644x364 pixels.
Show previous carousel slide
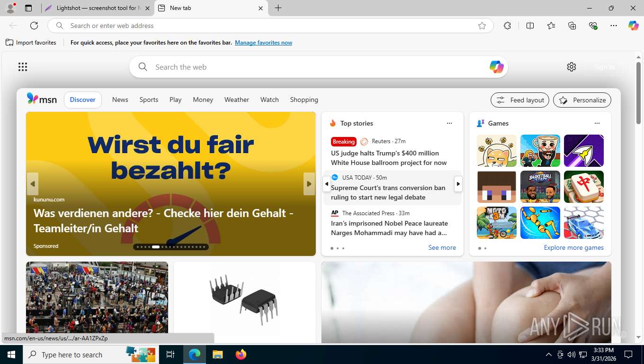[x=32, y=184]
